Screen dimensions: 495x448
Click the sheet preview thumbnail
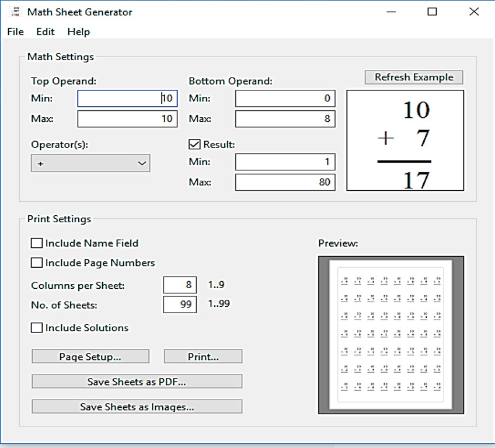(391, 335)
